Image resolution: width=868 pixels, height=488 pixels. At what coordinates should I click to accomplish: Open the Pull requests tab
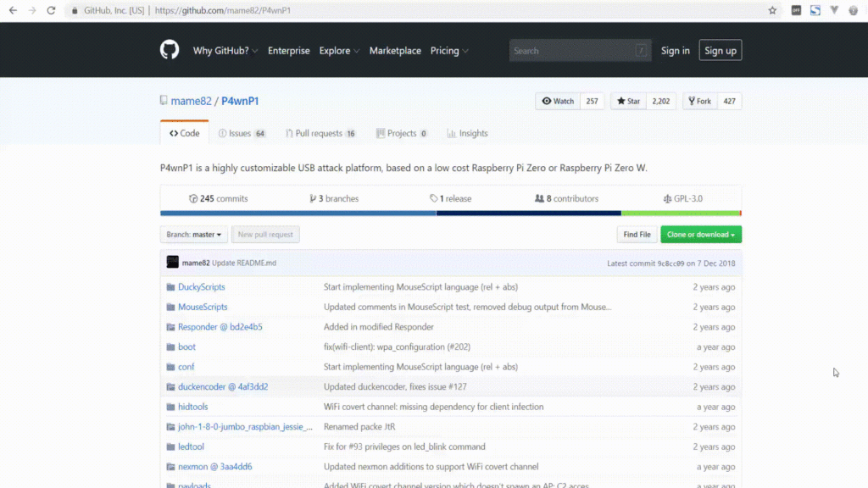(x=320, y=133)
